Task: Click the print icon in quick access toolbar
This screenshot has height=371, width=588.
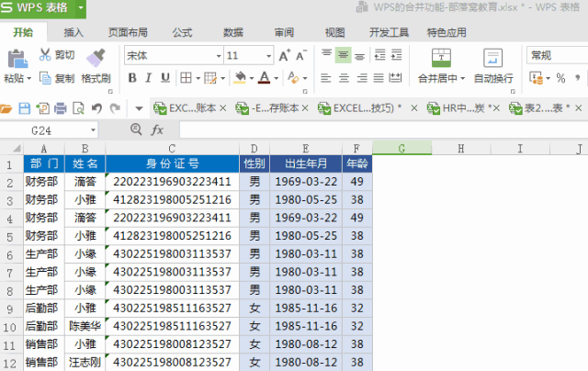Action: (x=61, y=108)
